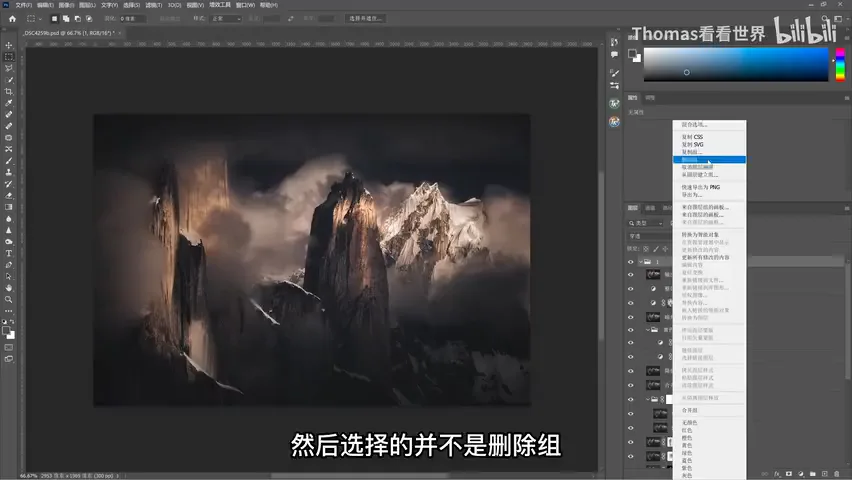Click the foreground color swatch in toolbar
Screen dimensions: 852x480
click(x=7, y=331)
